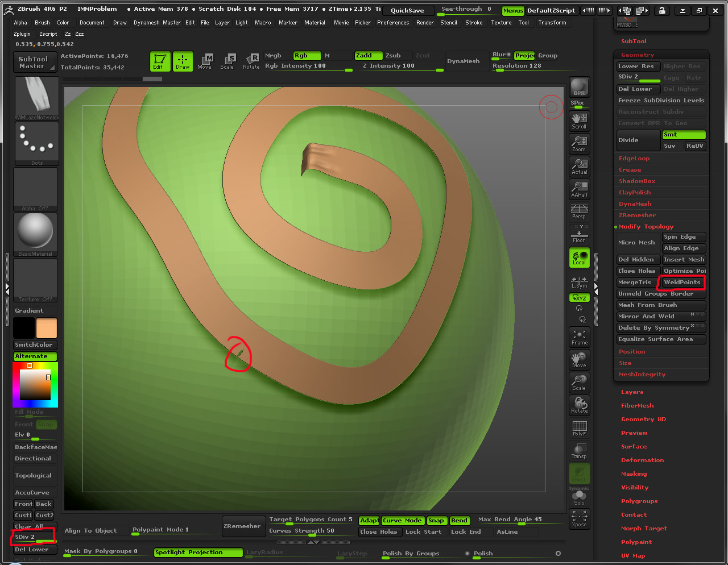Toggle Zadd sculpting mode off
Viewport: 728px width, 565px height.
[368, 55]
